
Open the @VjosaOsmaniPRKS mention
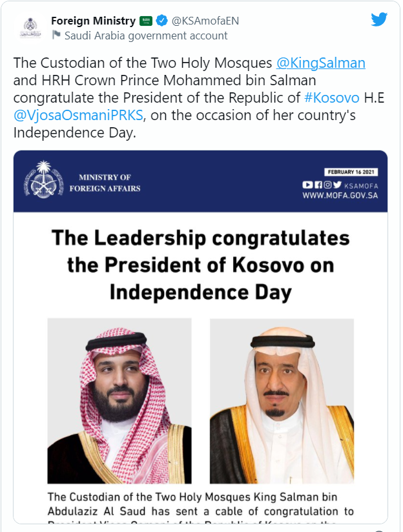(x=78, y=115)
